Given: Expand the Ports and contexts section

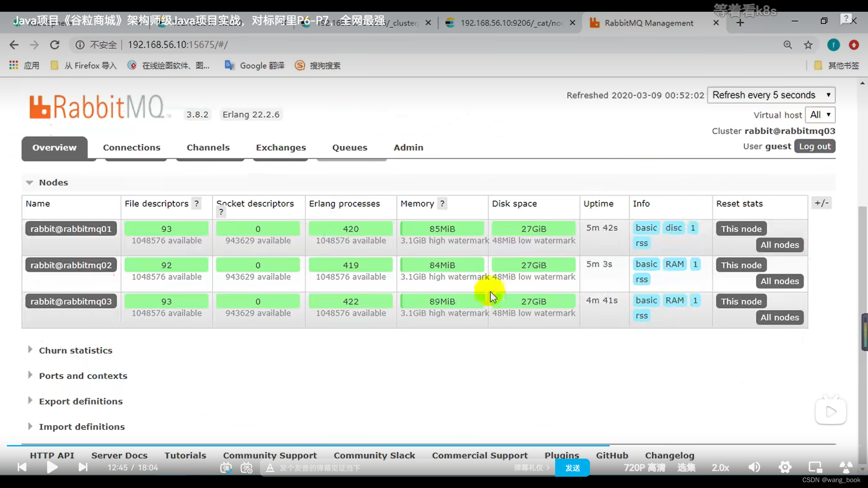Looking at the screenshot, I should [77, 375].
